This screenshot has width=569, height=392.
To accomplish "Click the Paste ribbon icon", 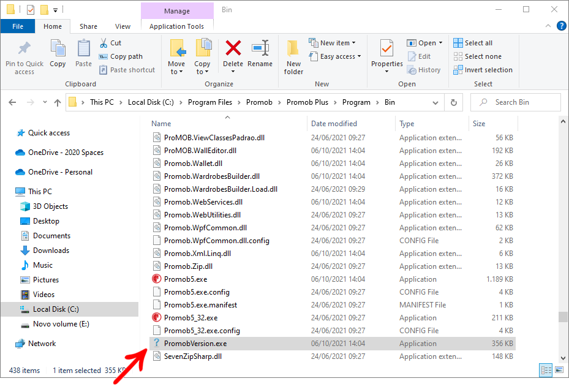I will [x=83, y=48].
